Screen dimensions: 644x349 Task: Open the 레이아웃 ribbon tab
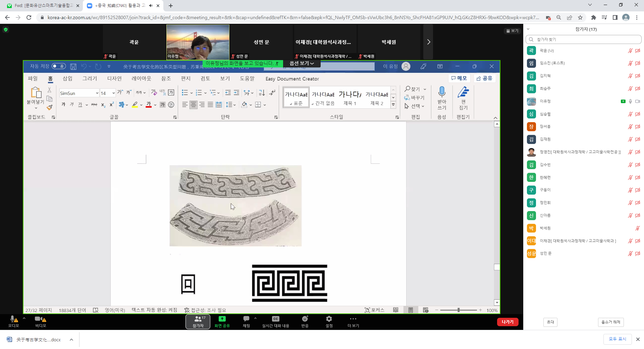pyautogui.click(x=141, y=79)
